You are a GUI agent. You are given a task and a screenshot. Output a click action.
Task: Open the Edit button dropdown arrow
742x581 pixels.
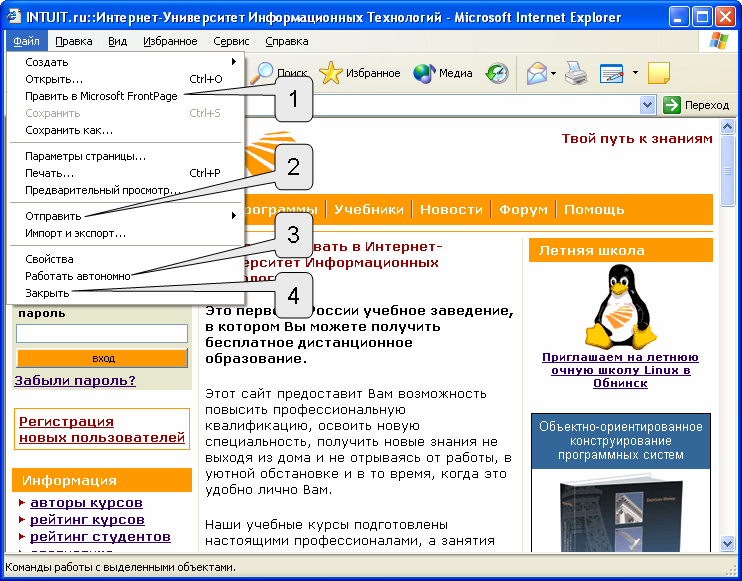tap(636, 73)
